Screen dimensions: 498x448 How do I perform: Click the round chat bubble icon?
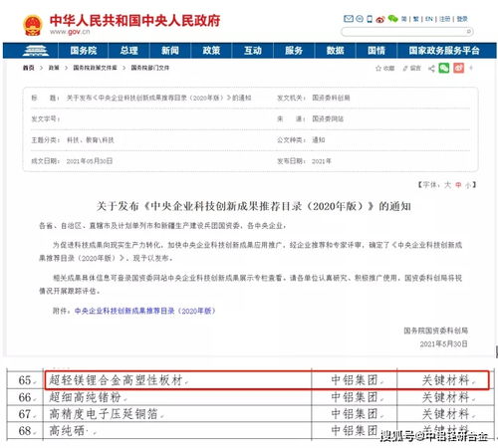360,19
